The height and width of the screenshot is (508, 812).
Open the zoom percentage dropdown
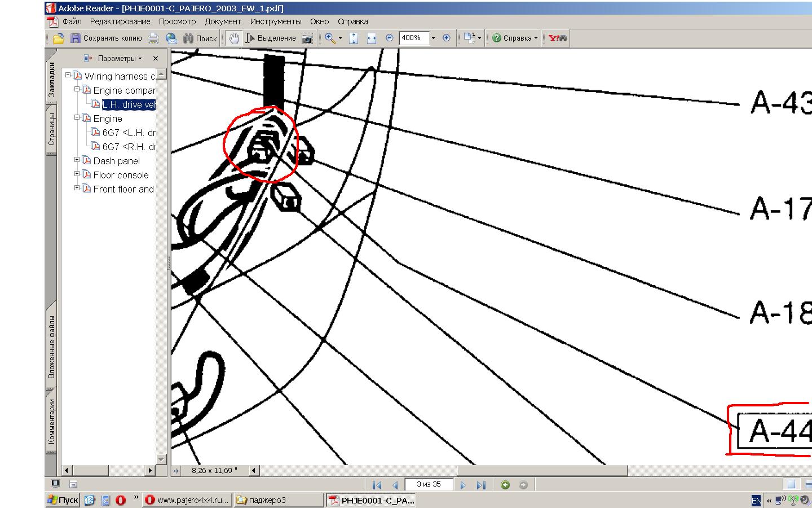pos(433,38)
